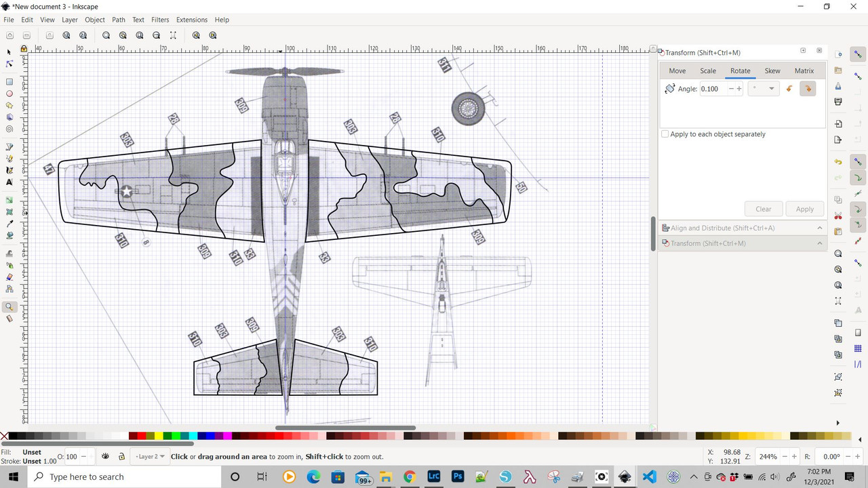The image size is (868, 488).
Task: Click the Print document icon
Action: pyautogui.click(x=838, y=102)
